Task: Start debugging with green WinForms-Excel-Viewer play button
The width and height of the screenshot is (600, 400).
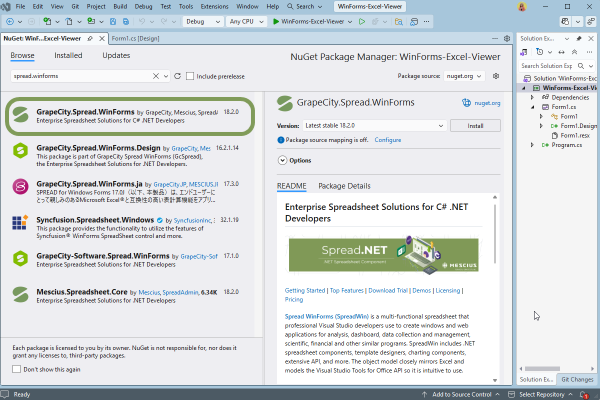Action: coord(308,22)
